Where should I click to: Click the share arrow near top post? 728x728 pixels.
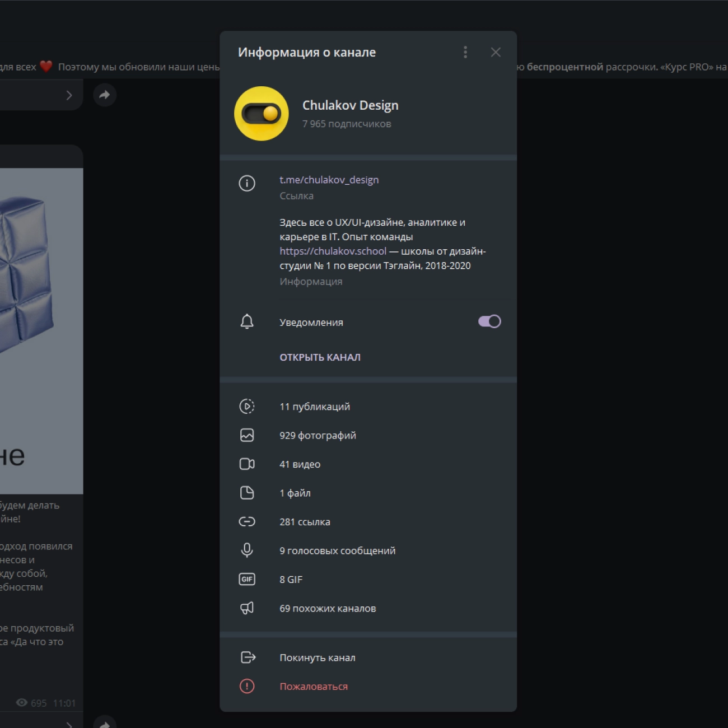(x=105, y=95)
